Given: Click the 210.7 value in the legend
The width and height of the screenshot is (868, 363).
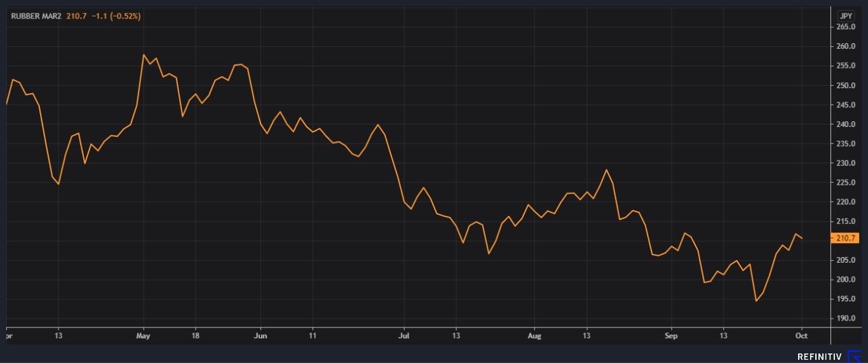Looking at the screenshot, I should click(76, 16).
